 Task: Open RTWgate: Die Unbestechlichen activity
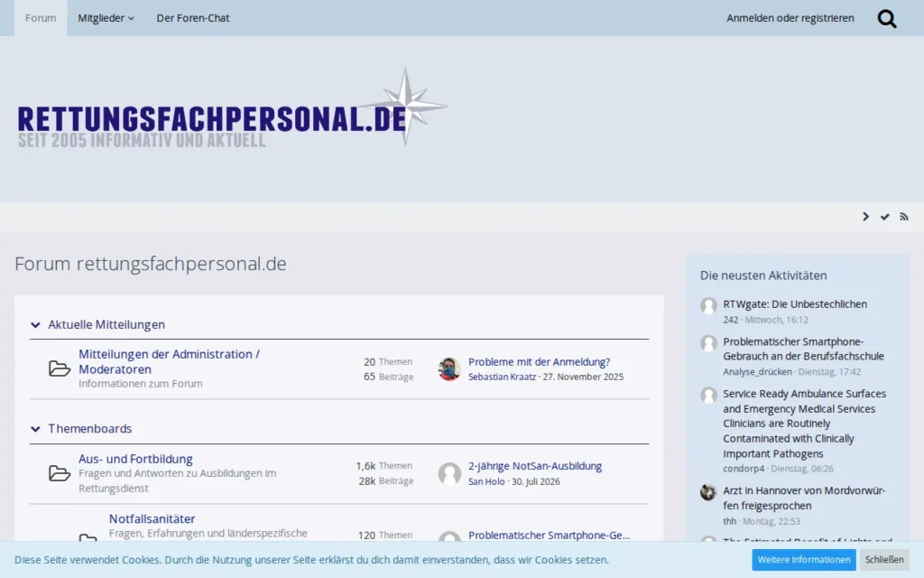pos(795,304)
